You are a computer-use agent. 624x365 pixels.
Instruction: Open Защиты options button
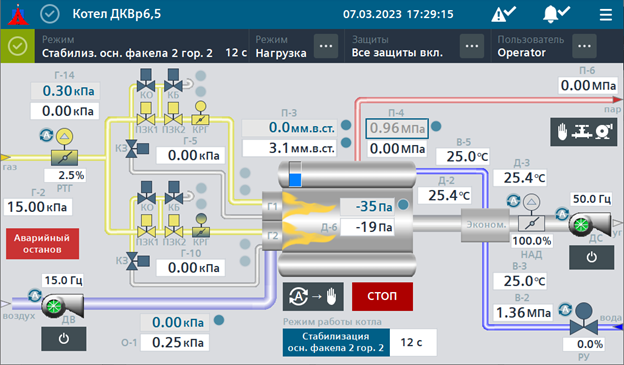coord(472,46)
